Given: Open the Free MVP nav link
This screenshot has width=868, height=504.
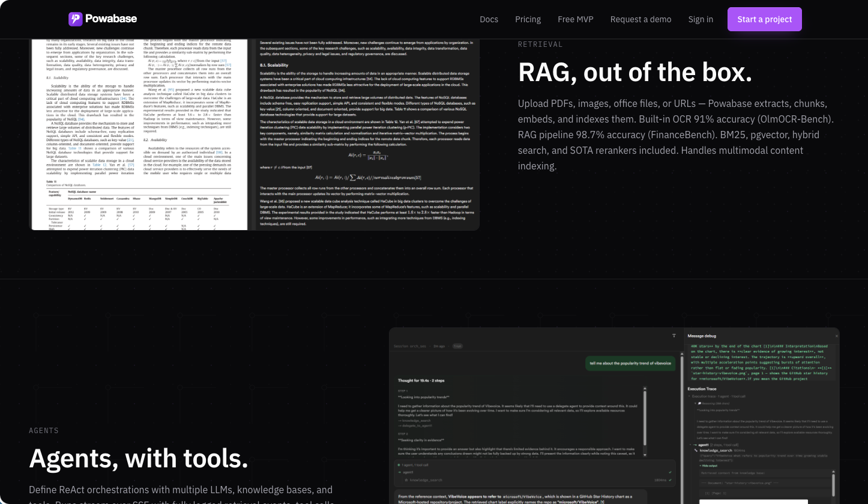Looking at the screenshot, I should tap(575, 19).
